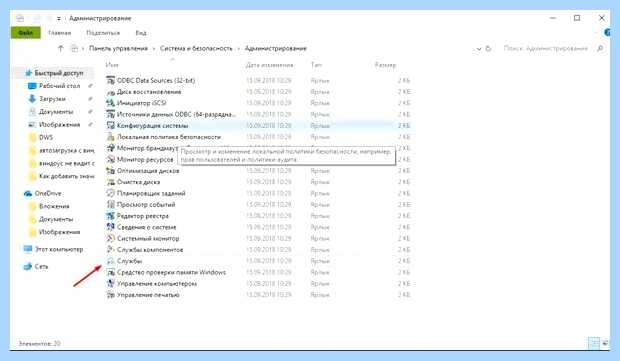Select Быстрый доступ in navigation pane

(x=59, y=73)
